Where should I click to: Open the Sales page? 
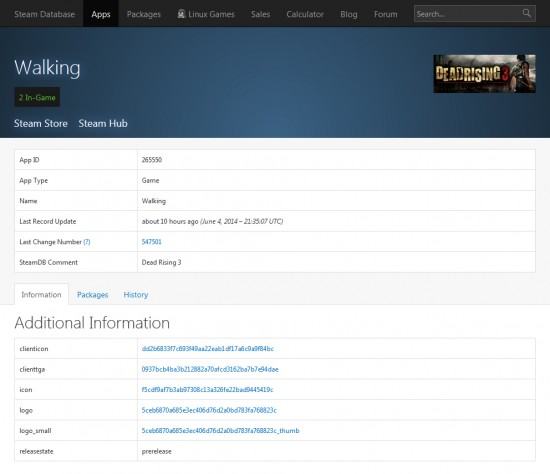(x=260, y=14)
